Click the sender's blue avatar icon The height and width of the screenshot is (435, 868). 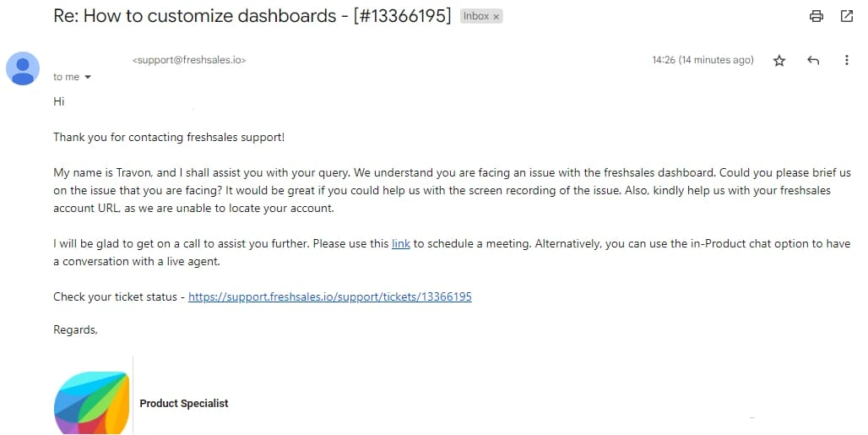click(x=23, y=68)
